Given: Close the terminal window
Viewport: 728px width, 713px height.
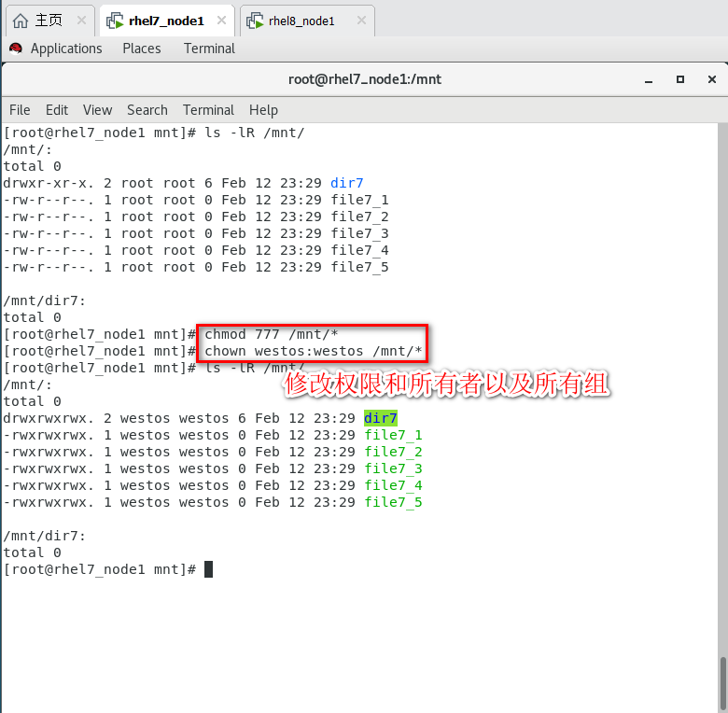Looking at the screenshot, I should pos(712,79).
